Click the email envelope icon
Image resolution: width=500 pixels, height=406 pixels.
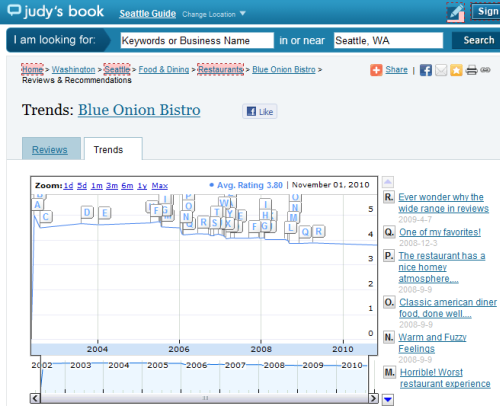pos(441,70)
